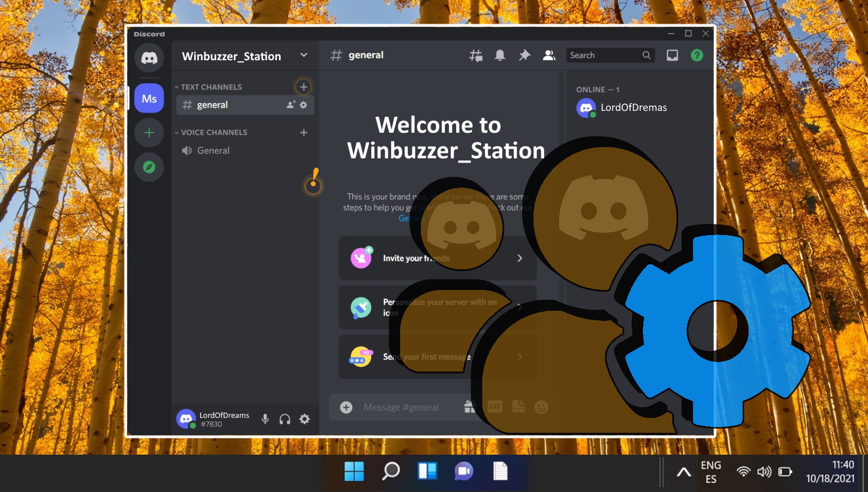This screenshot has height=492, width=868.
Task: Open the Windows Start menu
Action: (354, 471)
